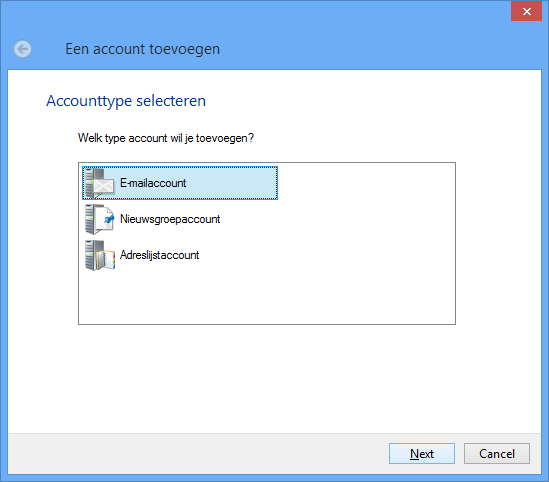The height and width of the screenshot is (482, 549).
Task: Select the Adreslijstaccount list entry text
Action: (159, 255)
